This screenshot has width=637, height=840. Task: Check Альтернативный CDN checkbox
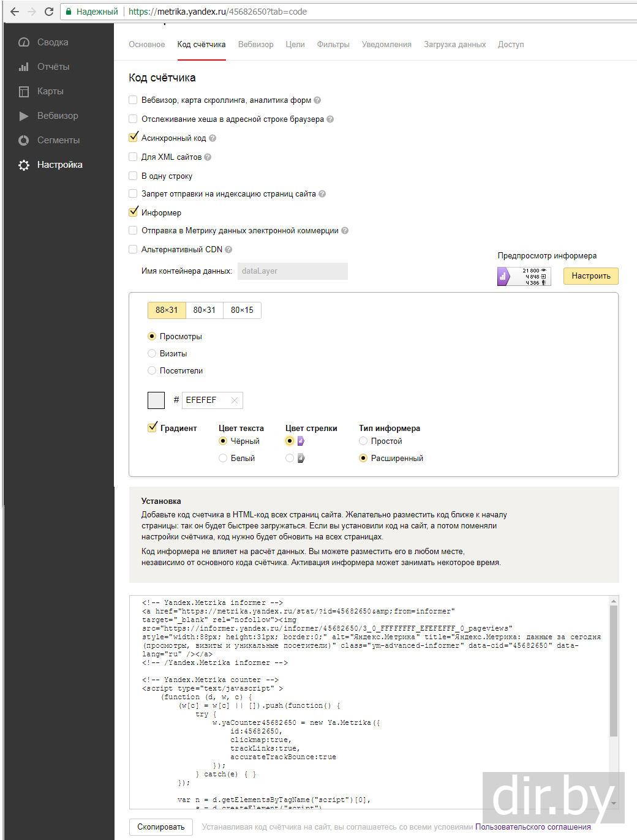[x=133, y=249]
